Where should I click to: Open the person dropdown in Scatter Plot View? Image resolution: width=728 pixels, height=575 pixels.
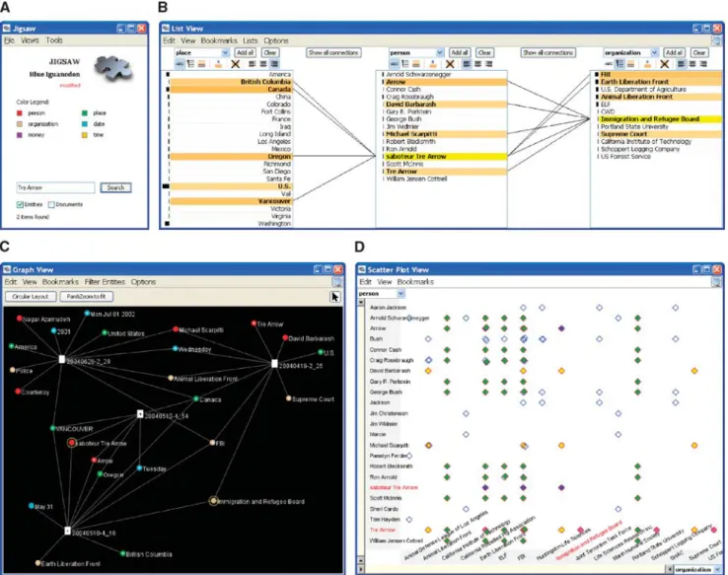(401, 293)
